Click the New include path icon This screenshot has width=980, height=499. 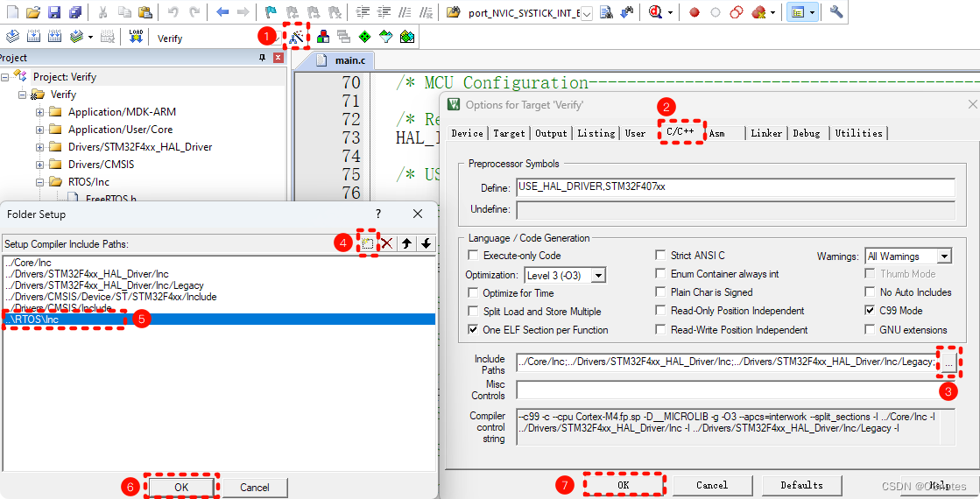point(369,243)
